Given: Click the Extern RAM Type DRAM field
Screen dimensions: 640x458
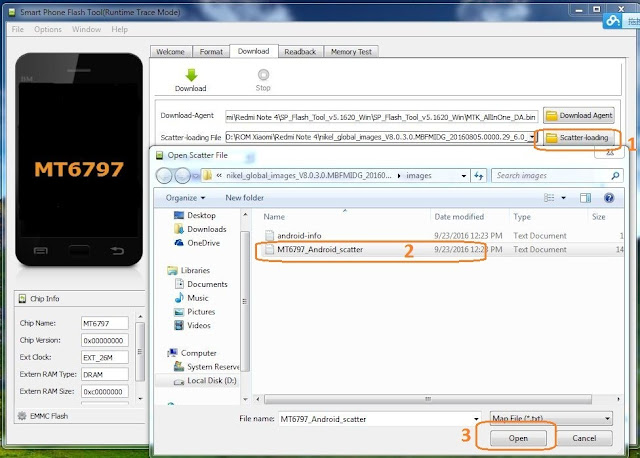Looking at the screenshot, I should click(x=105, y=374).
